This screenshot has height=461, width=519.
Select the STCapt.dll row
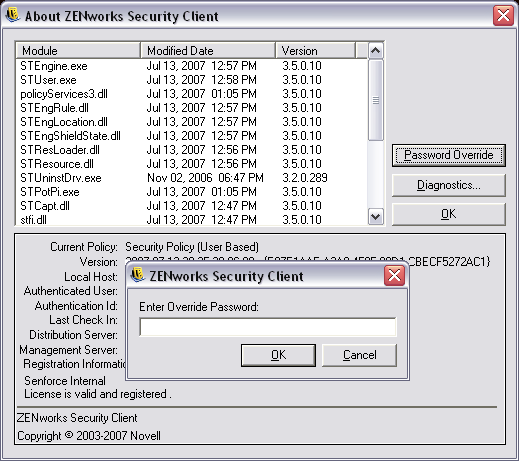click(x=192, y=206)
